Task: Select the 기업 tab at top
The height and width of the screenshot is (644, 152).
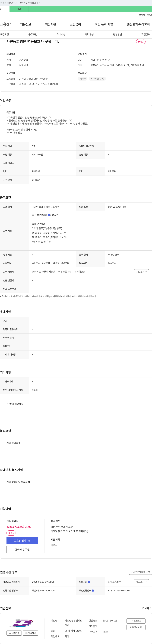Action: (19, 9)
